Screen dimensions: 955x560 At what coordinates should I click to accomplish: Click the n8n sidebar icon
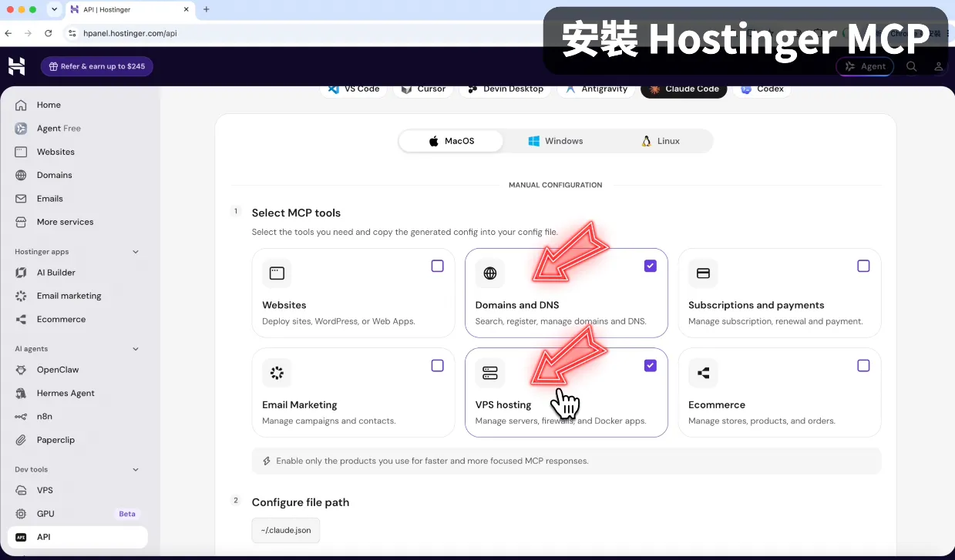(x=21, y=417)
